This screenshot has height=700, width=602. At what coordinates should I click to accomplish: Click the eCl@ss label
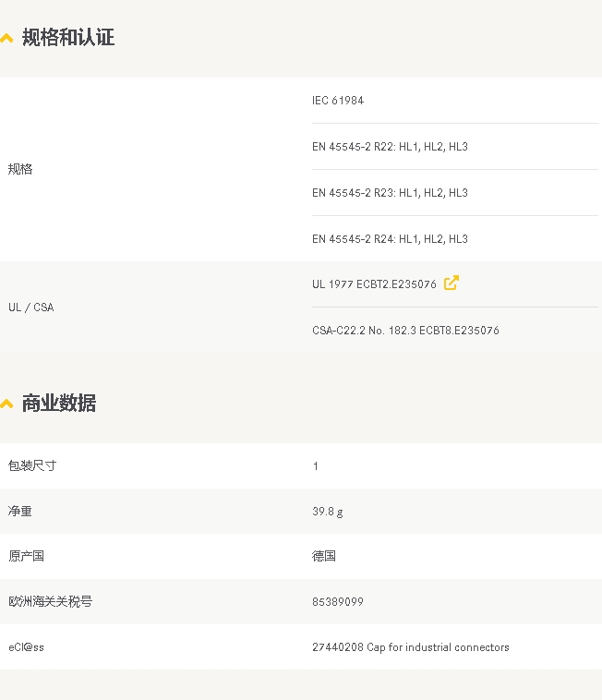tap(27, 646)
